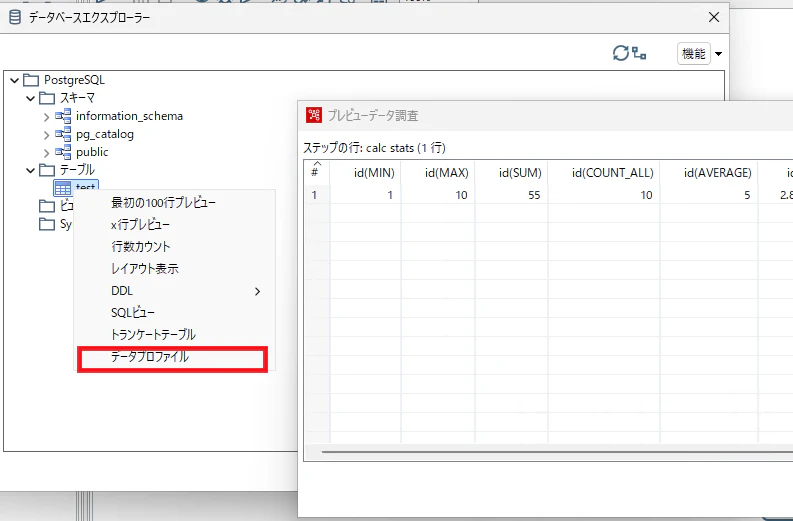The image size is (793, 521).
Task: Click the # column header
Action: click(x=317, y=172)
